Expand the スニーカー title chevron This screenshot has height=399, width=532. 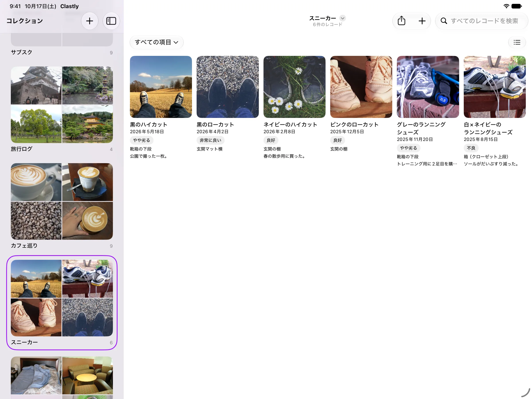(342, 18)
